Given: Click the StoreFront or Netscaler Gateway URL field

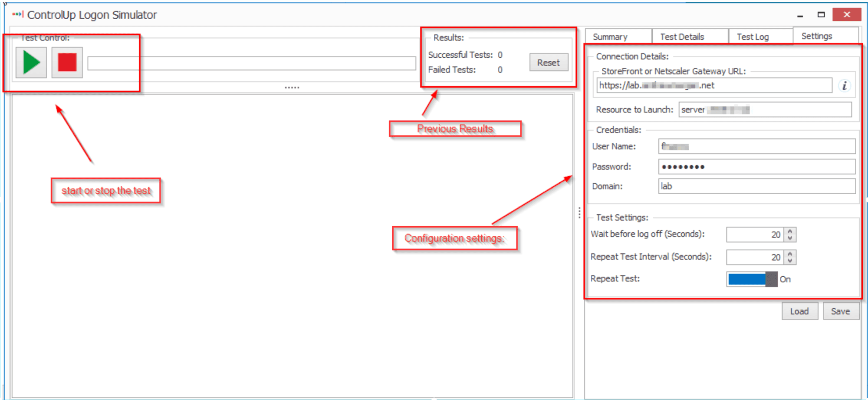Looking at the screenshot, I should 714,86.
